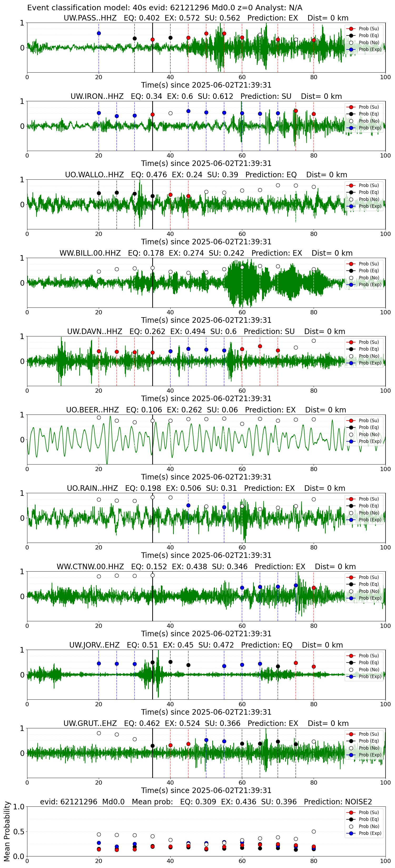Click the white marker at 80 s in mean plot
The height and width of the screenshot is (868, 395).
(314, 832)
